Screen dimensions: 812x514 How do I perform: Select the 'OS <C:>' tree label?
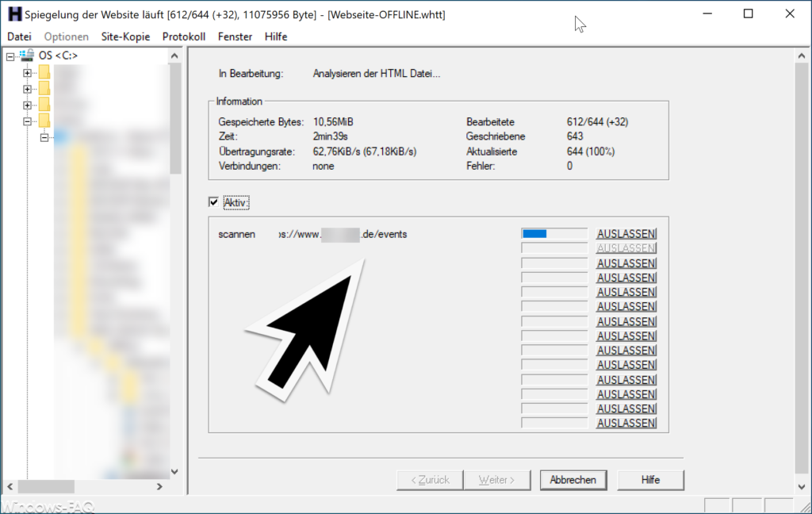point(58,56)
